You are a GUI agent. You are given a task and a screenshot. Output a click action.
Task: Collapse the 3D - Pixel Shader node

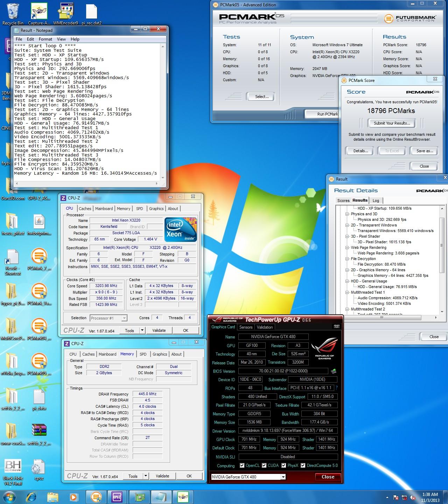point(348,236)
